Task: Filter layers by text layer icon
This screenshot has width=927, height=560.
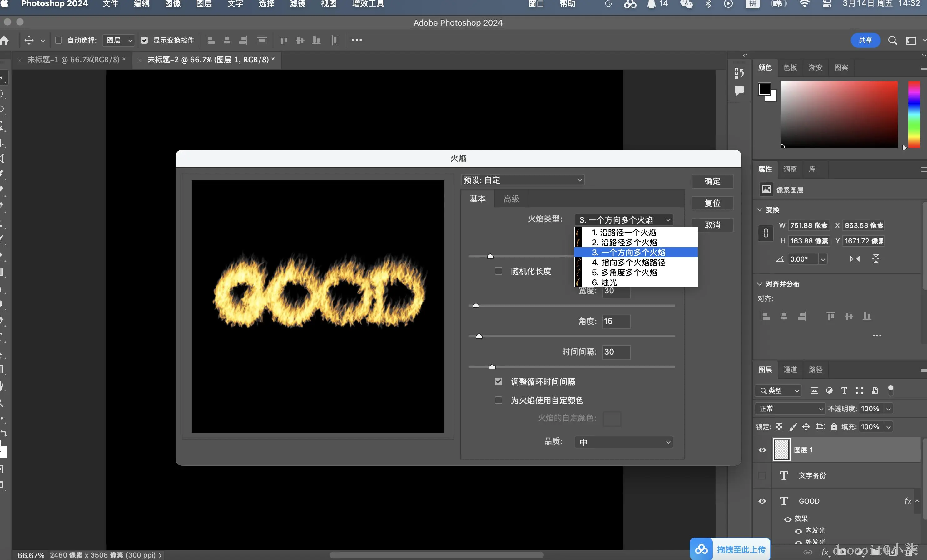Action: point(844,391)
